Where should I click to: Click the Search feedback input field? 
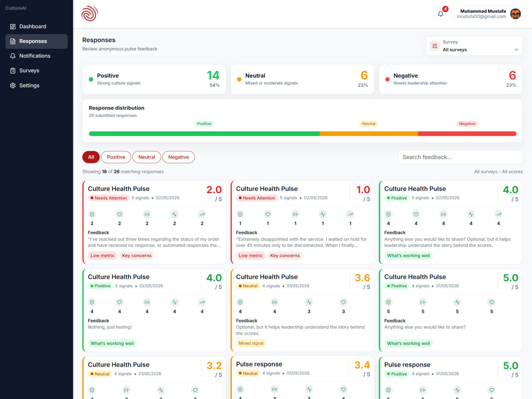click(x=460, y=157)
